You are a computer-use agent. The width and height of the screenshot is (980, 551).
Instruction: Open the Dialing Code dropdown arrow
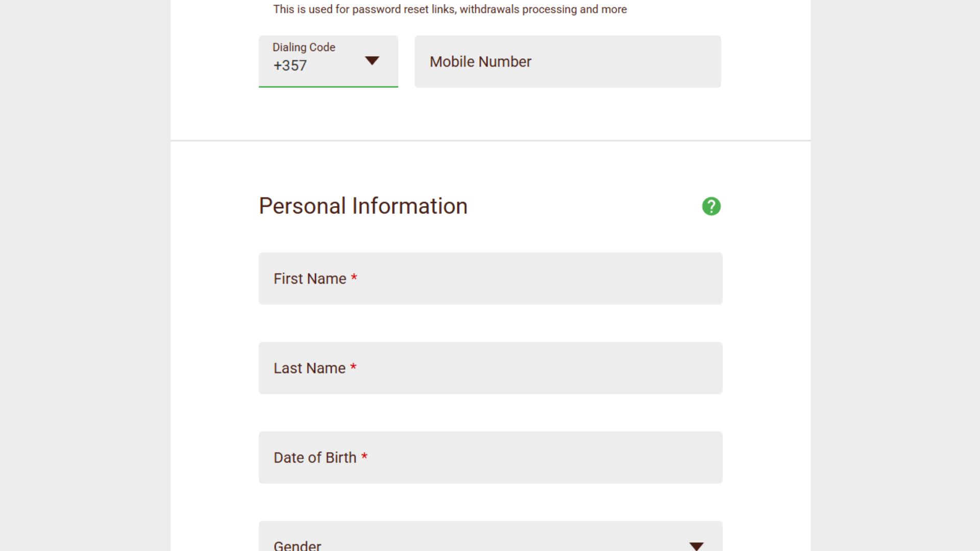pos(372,61)
